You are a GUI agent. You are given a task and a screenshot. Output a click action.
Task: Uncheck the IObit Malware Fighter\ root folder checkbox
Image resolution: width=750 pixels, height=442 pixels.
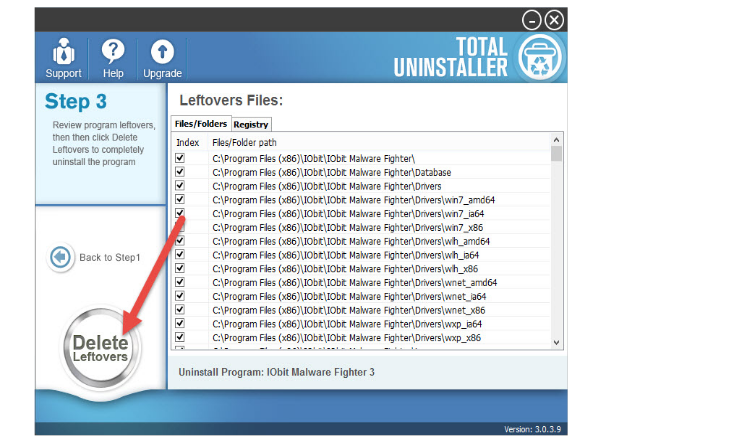coord(180,158)
